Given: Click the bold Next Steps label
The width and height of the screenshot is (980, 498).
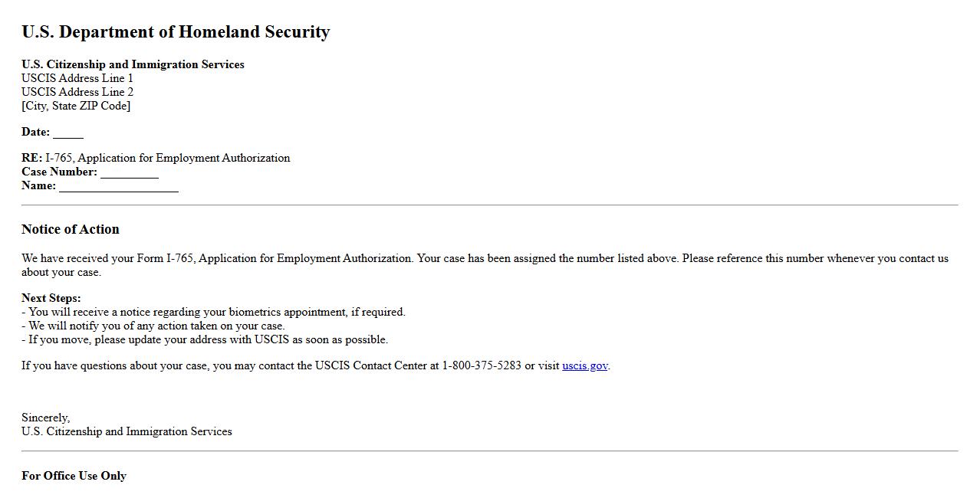Looking at the screenshot, I should (51, 298).
